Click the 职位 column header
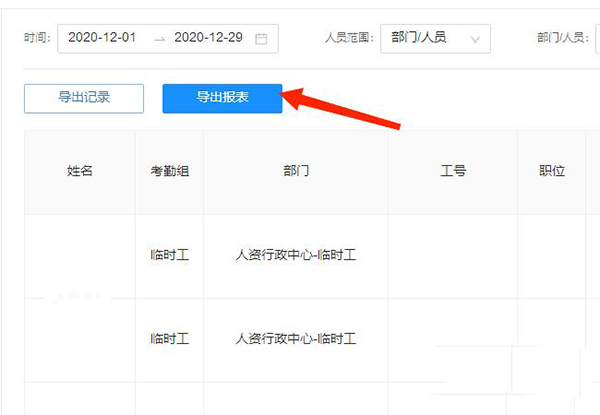Viewport: 600px width, 415px height. pos(552,171)
